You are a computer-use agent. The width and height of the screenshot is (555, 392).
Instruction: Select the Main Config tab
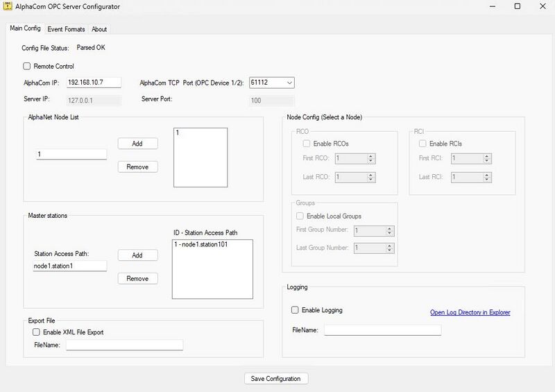(x=25, y=28)
